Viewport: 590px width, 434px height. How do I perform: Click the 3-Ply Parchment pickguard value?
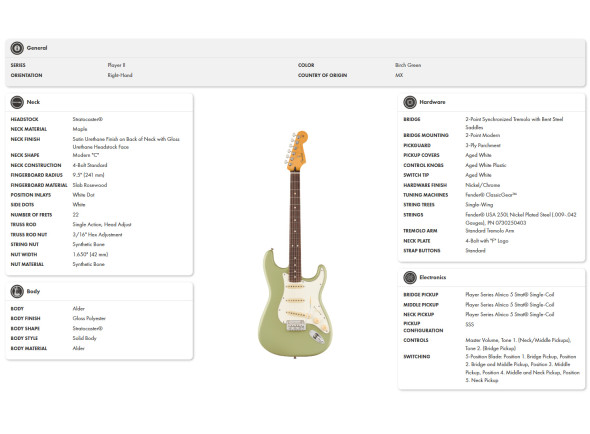pyautogui.click(x=483, y=145)
